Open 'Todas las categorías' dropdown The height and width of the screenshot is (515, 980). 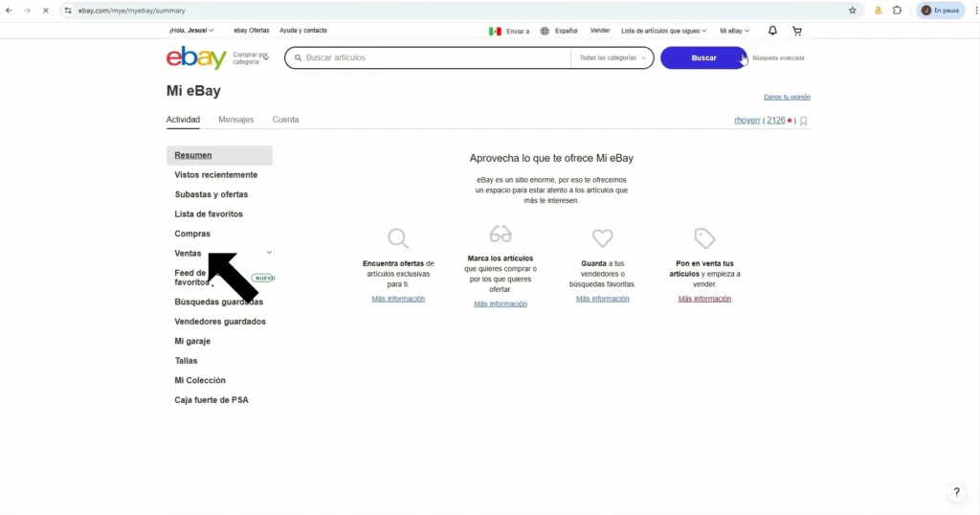coord(612,57)
